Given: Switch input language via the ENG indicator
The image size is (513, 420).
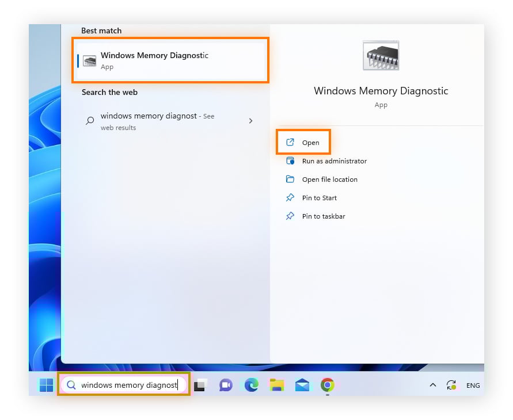Looking at the screenshot, I should (x=473, y=385).
